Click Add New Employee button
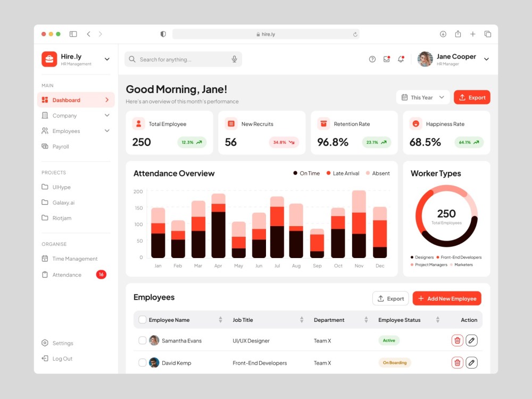The height and width of the screenshot is (399, 532). (447, 298)
